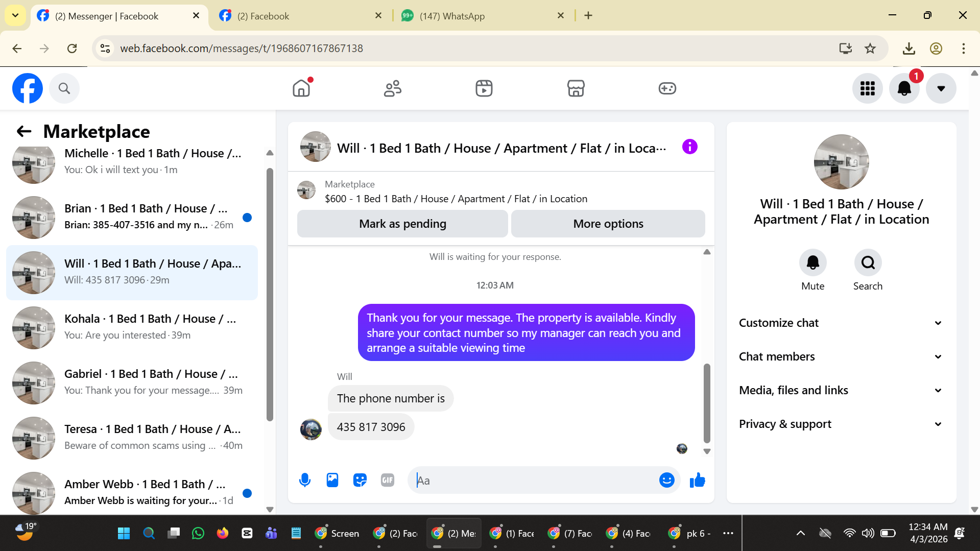
Task: Open Amber Webb's conversation in list
Action: [132, 492]
